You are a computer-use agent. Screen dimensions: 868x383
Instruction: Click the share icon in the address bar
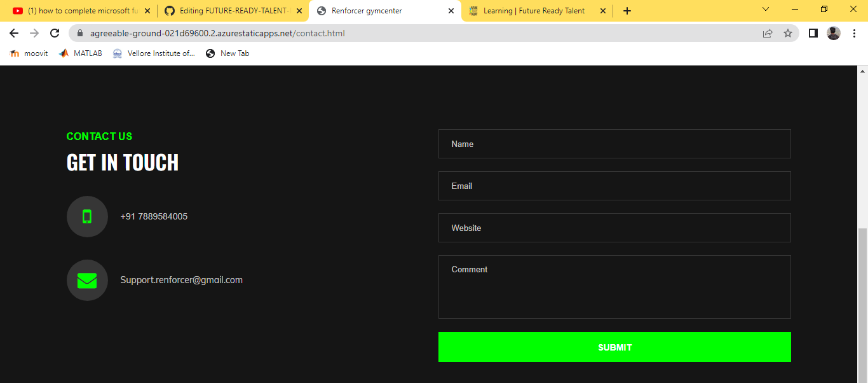coord(767,33)
